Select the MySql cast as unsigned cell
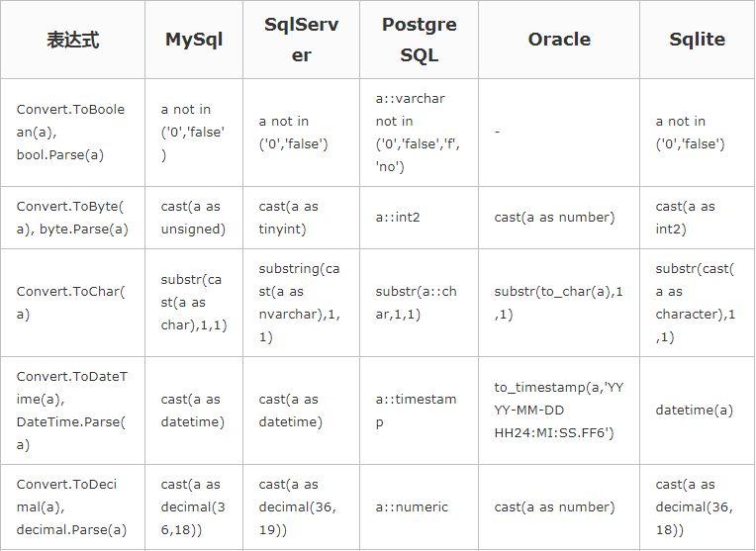The width and height of the screenshot is (756, 551). click(x=194, y=218)
